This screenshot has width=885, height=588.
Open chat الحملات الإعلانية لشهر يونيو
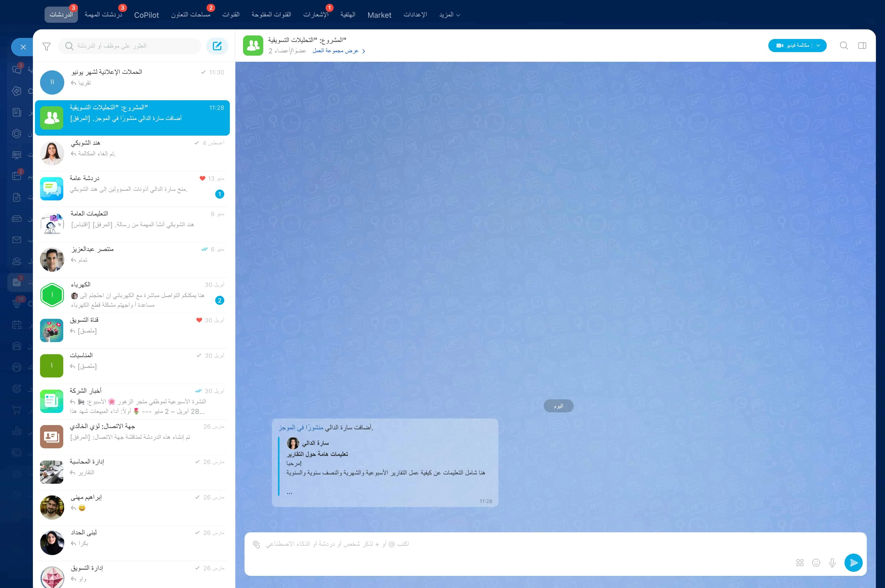coord(132,82)
